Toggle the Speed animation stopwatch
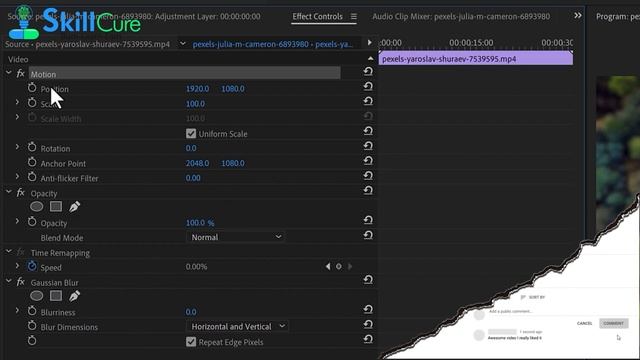640x360 pixels. (x=32, y=267)
